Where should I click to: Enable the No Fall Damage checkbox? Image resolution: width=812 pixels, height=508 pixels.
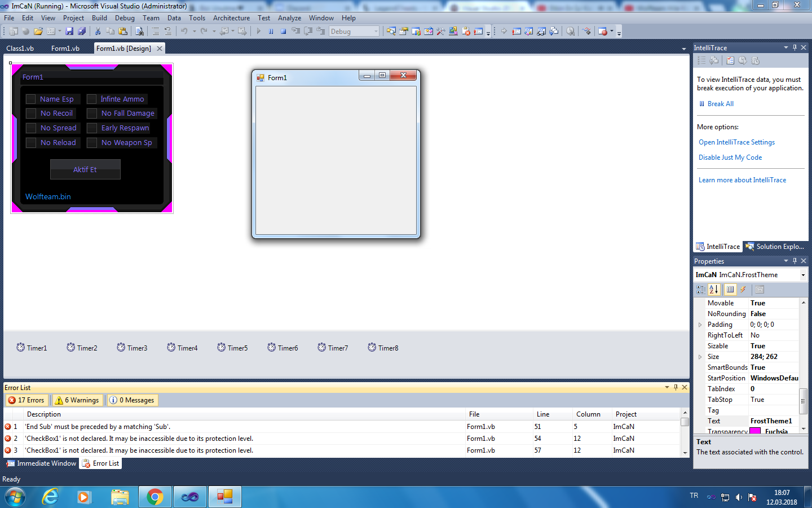92,113
